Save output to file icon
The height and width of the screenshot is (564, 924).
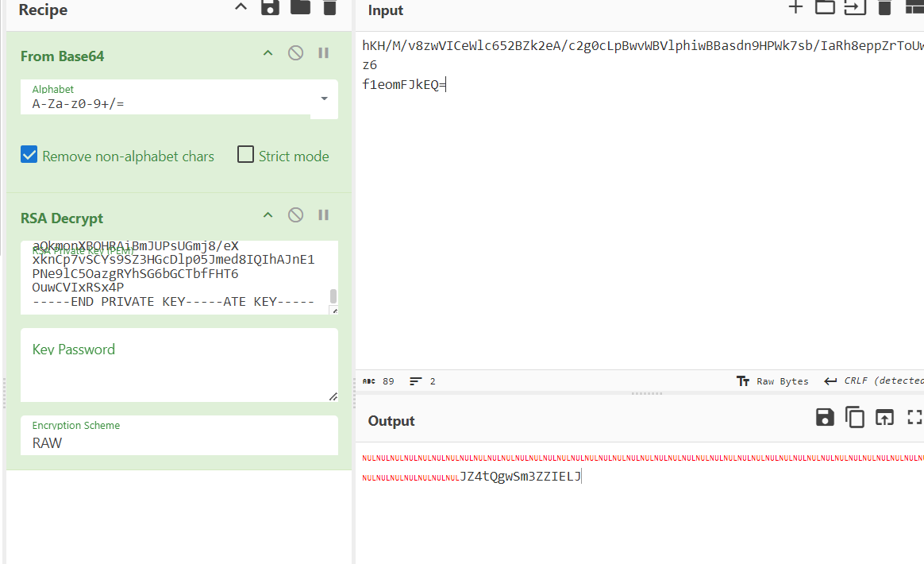pos(825,417)
